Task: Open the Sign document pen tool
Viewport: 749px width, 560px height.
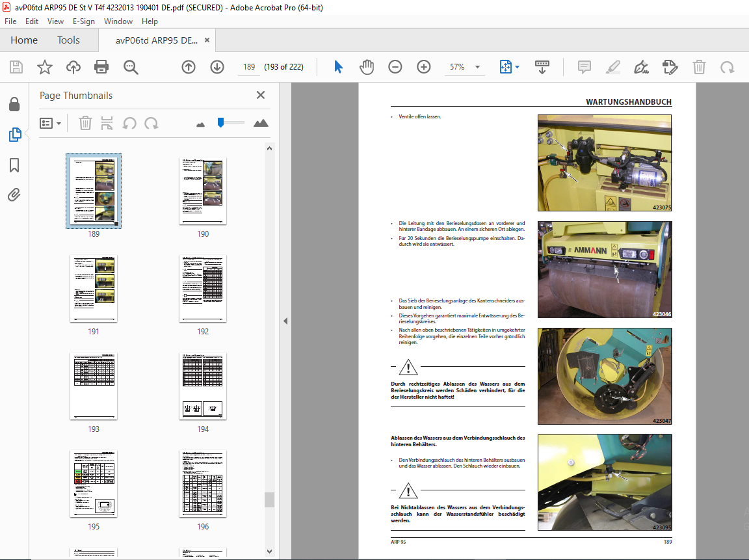Action: 641,67
